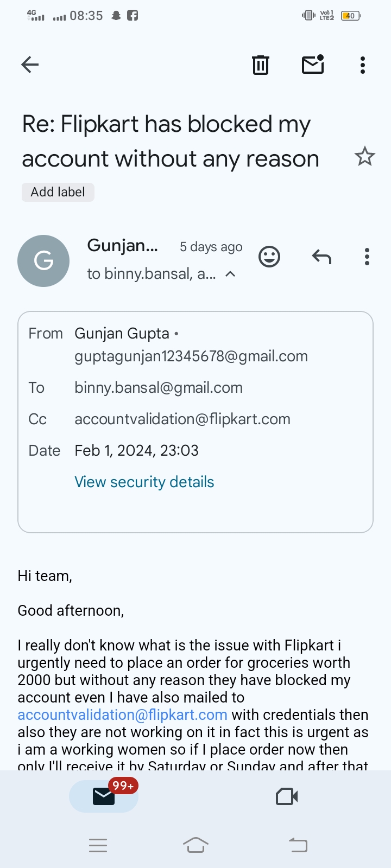Viewport: 391px width, 868px height.
Task: Tap sender avatar with letter G
Action: coord(43,261)
